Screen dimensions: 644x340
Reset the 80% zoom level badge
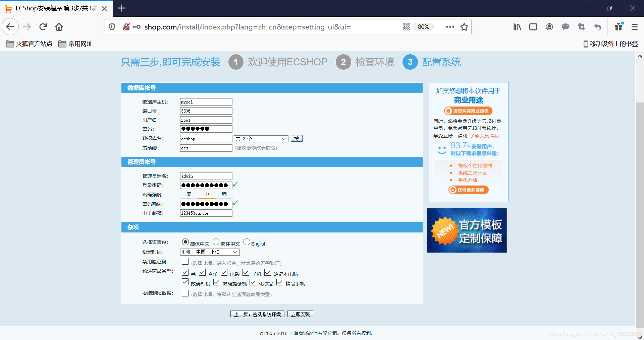[x=423, y=27]
